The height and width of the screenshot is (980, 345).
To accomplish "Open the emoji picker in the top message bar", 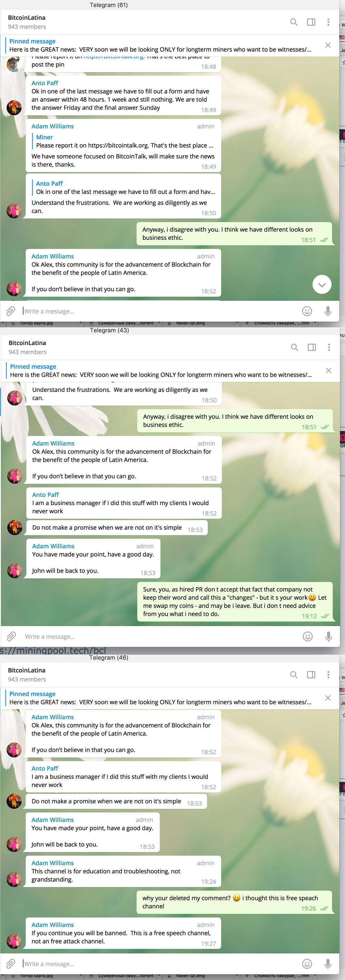I will click(x=307, y=311).
